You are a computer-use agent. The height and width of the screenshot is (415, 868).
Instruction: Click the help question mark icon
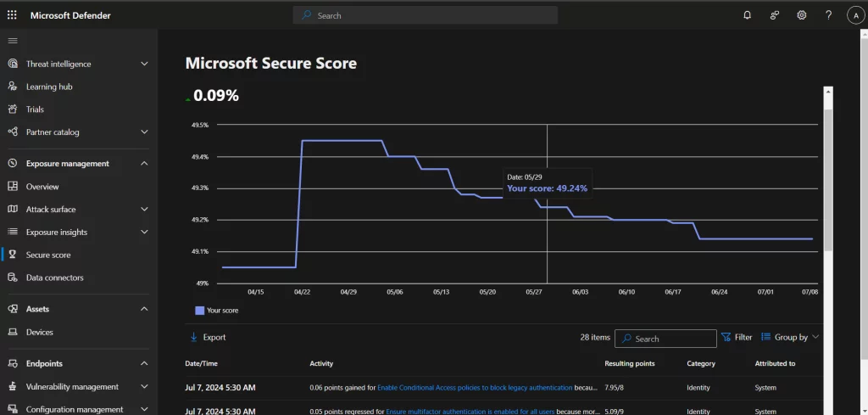[828, 15]
